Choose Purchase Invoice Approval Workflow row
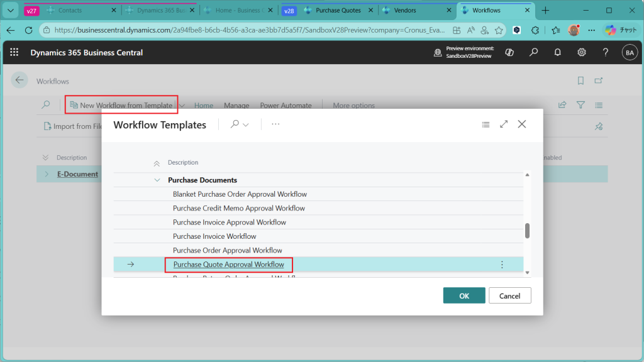Viewport: 644px width, 362px height. 230,222
